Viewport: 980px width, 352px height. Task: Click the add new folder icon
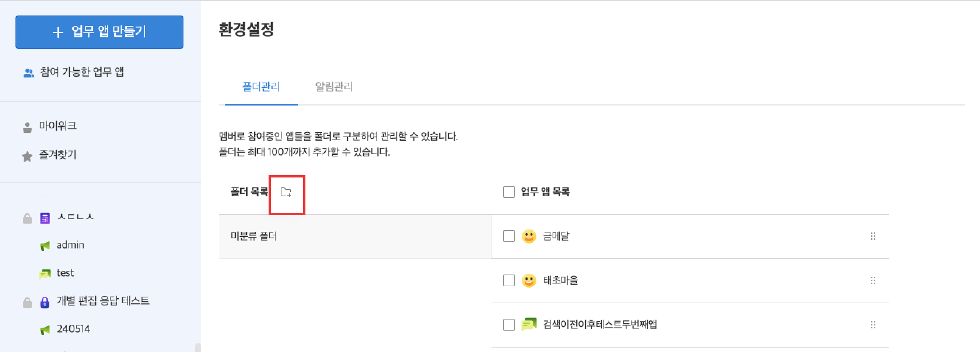(286, 192)
